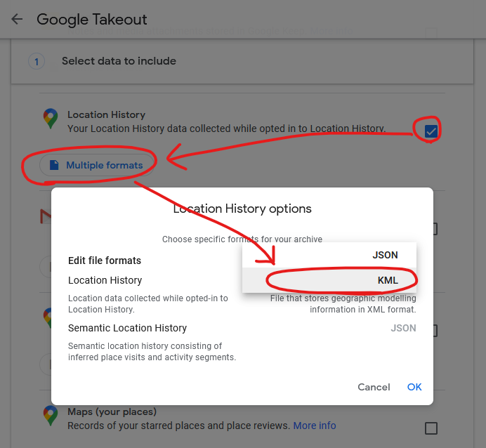This screenshot has height=448, width=486.
Task: Tick the Maps (your places) checkbox
Action: point(431,428)
